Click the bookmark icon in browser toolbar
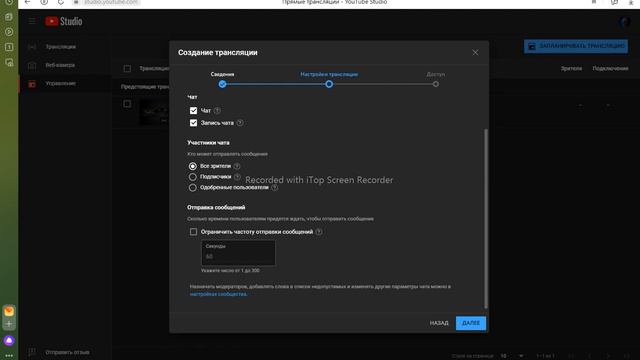 click(594, 2)
